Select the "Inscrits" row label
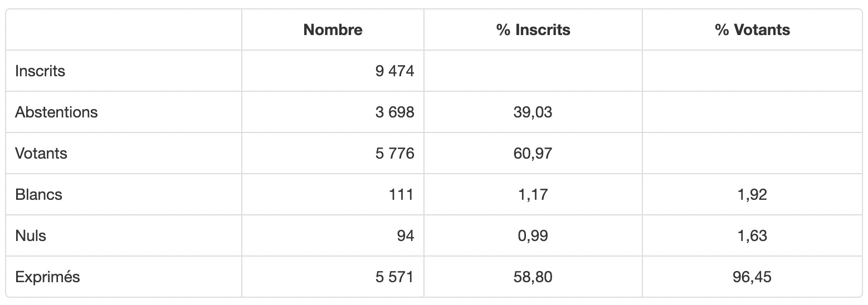The height and width of the screenshot is (305, 868). pyautogui.click(x=40, y=71)
